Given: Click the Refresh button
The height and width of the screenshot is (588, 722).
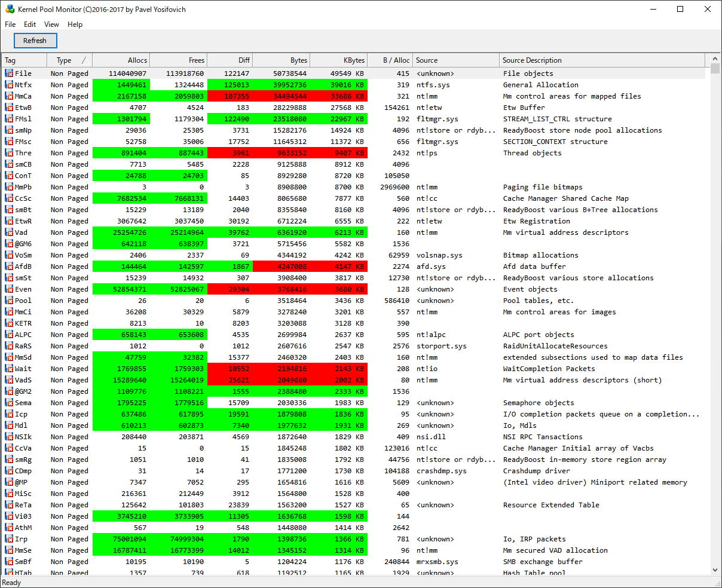Looking at the screenshot, I should [x=35, y=41].
